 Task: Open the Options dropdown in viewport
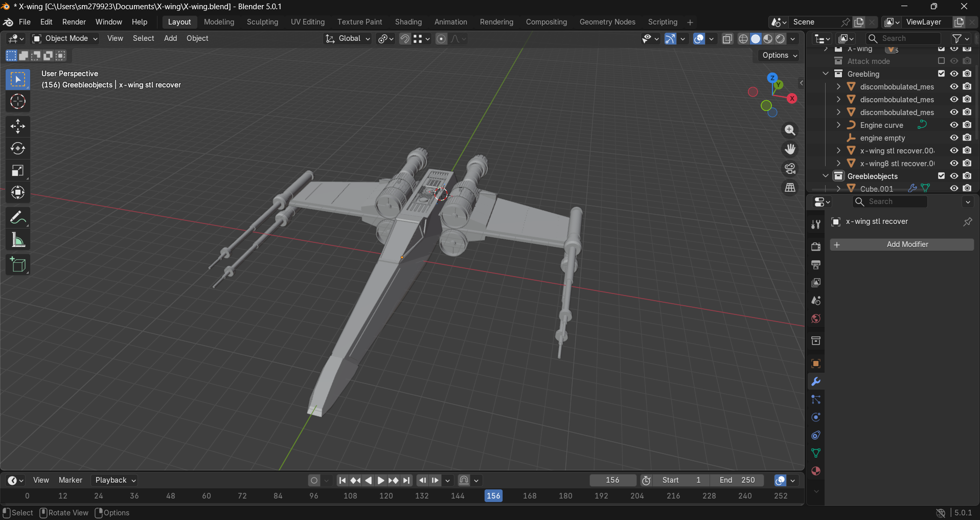pyautogui.click(x=779, y=55)
